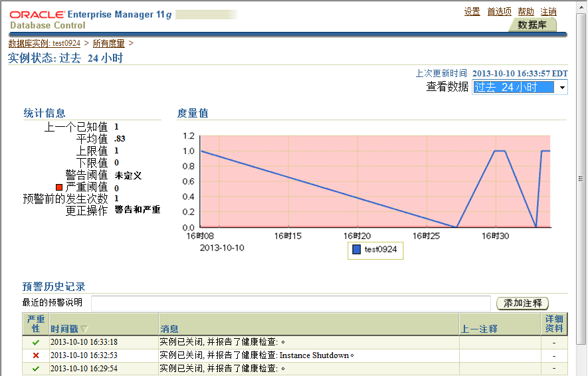This screenshot has height=376, width=588.
Task: Open the 数据库 tab
Action: (x=532, y=25)
